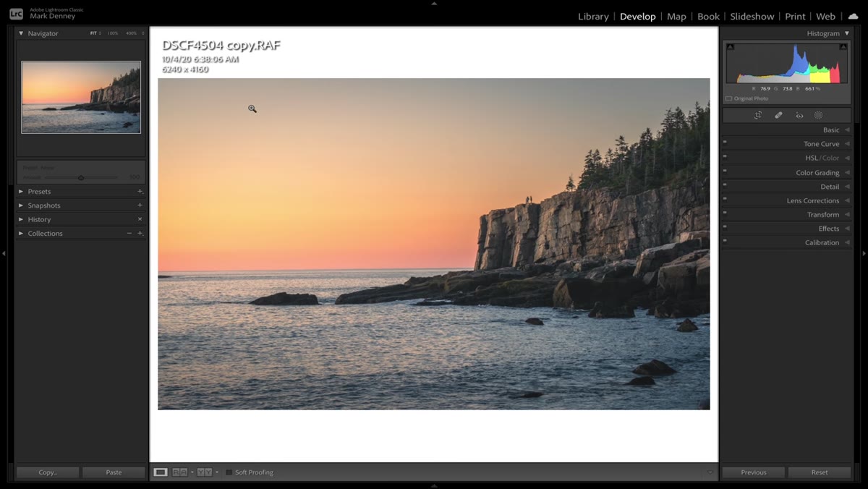Toggle the Lens Corrections panel switch
This screenshot has width=868, height=489.
[725, 200]
